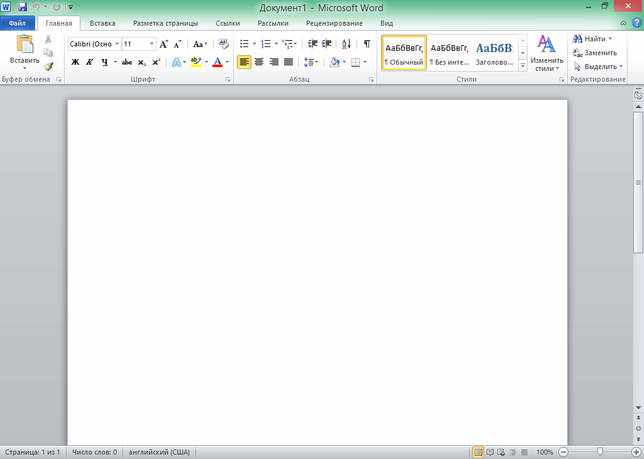Open the Calibri font name dropdown
Viewport: 644px width, 459px height.
117,44
